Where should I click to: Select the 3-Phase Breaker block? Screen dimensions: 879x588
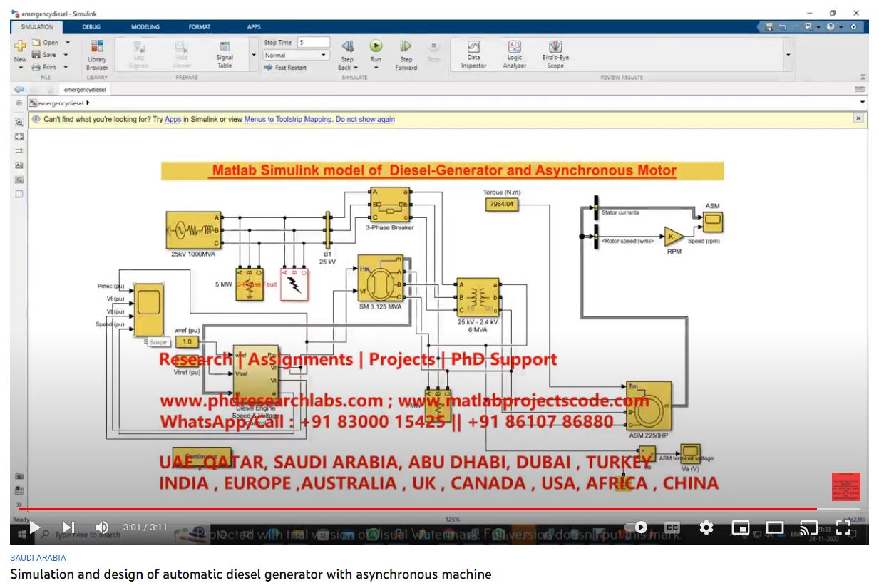tap(389, 205)
